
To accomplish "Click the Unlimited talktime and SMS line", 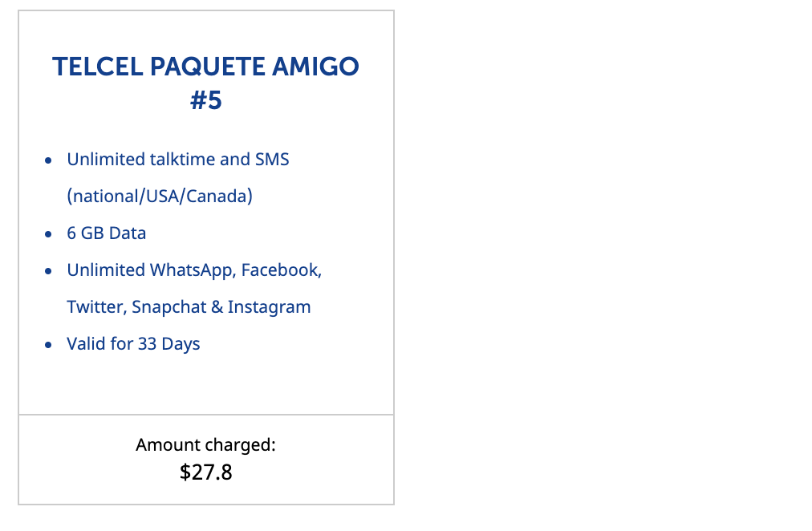I will (x=177, y=160).
